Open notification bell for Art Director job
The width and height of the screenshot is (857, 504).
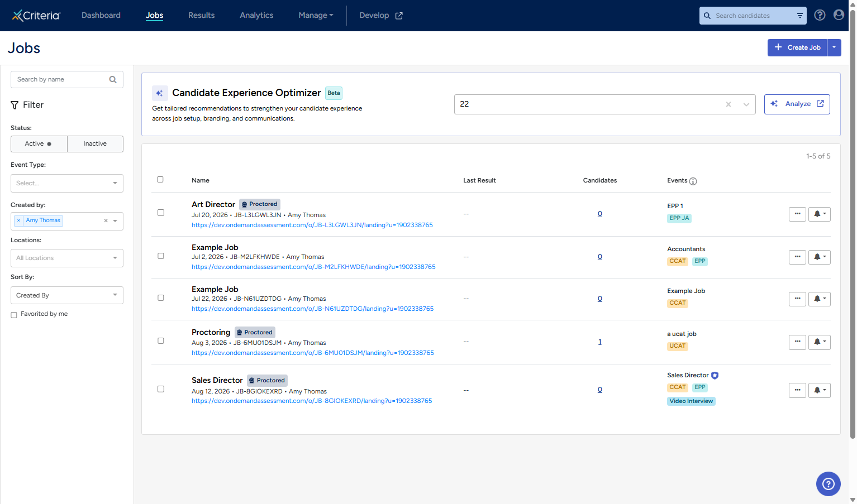[819, 214]
